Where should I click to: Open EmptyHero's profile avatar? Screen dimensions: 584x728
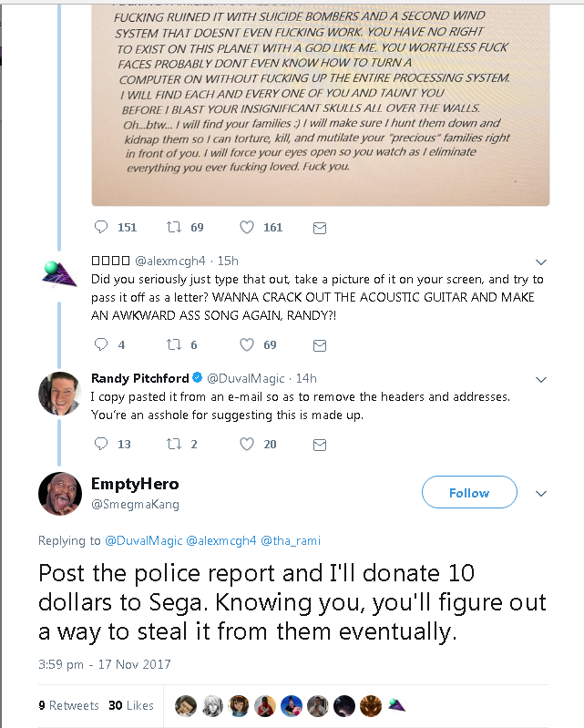coord(60,494)
